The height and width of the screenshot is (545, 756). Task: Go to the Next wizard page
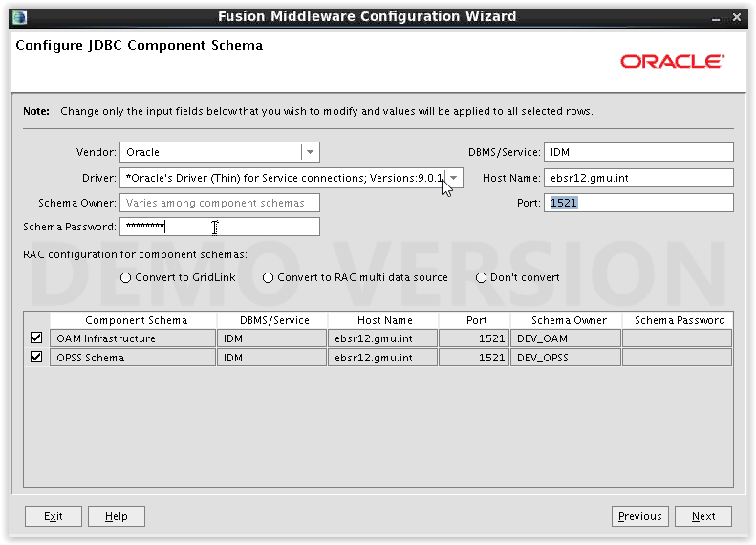[x=703, y=516]
